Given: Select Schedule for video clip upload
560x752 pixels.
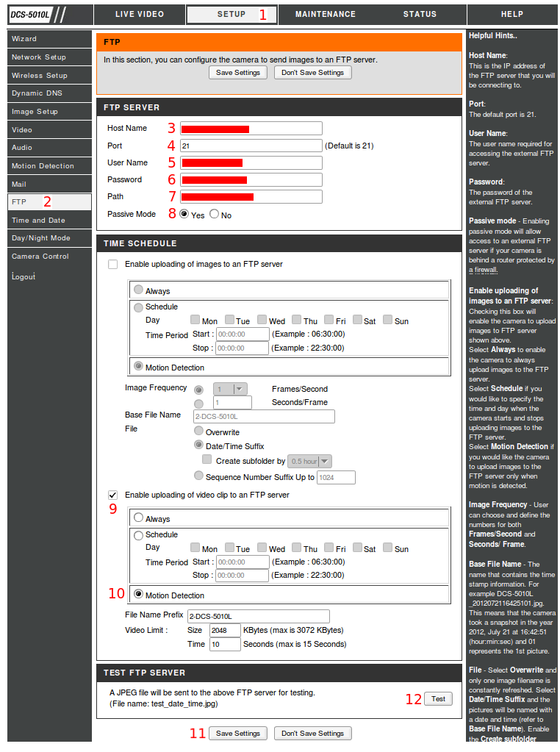Looking at the screenshot, I should 139,535.
